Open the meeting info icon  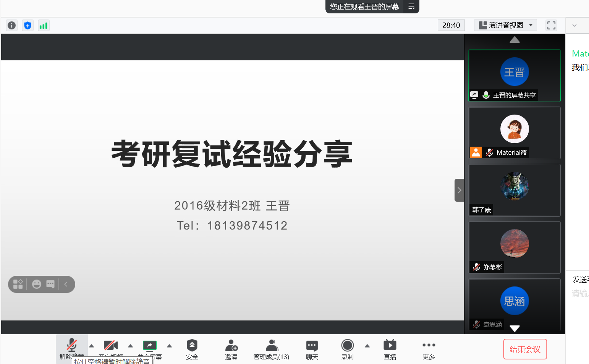point(12,26)
